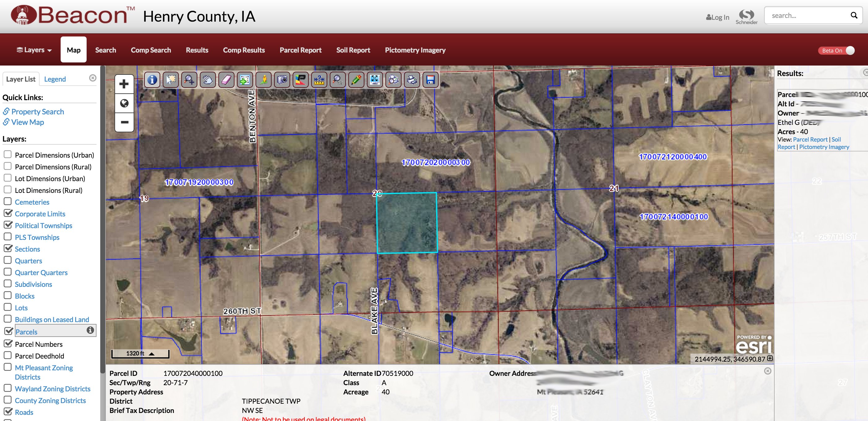
Task: Enable the Cemeteries layer checkbox
Action: point(7,202)
